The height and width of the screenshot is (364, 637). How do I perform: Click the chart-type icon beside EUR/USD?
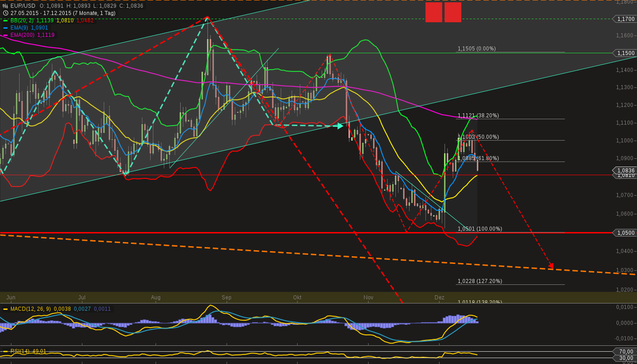(5, 6)
